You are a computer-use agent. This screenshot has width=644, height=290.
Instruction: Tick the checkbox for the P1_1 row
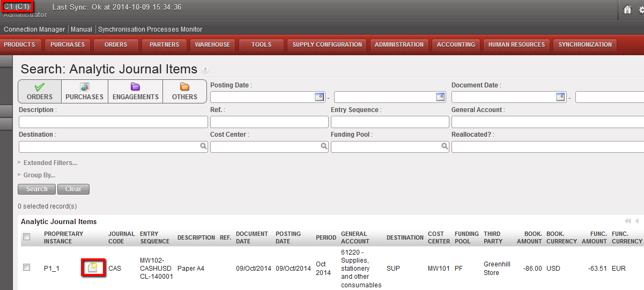pos(26,267)
